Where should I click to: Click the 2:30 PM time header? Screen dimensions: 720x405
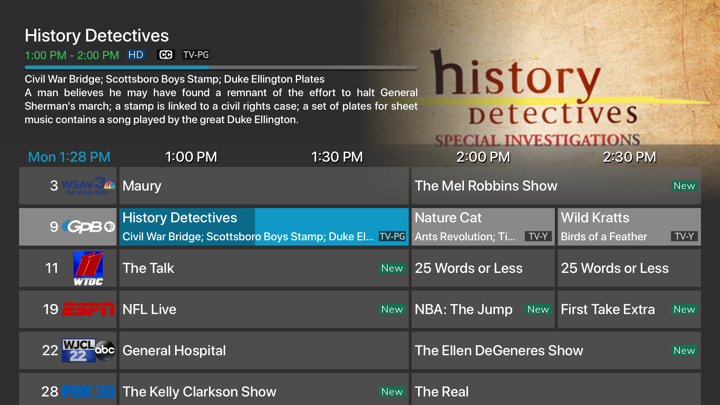coord(629,157)
